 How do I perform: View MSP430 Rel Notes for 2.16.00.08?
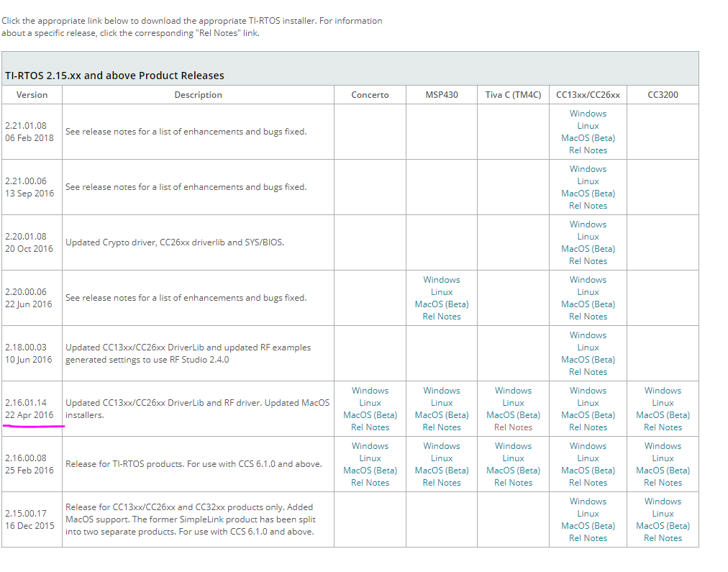[x=442, y=483]
